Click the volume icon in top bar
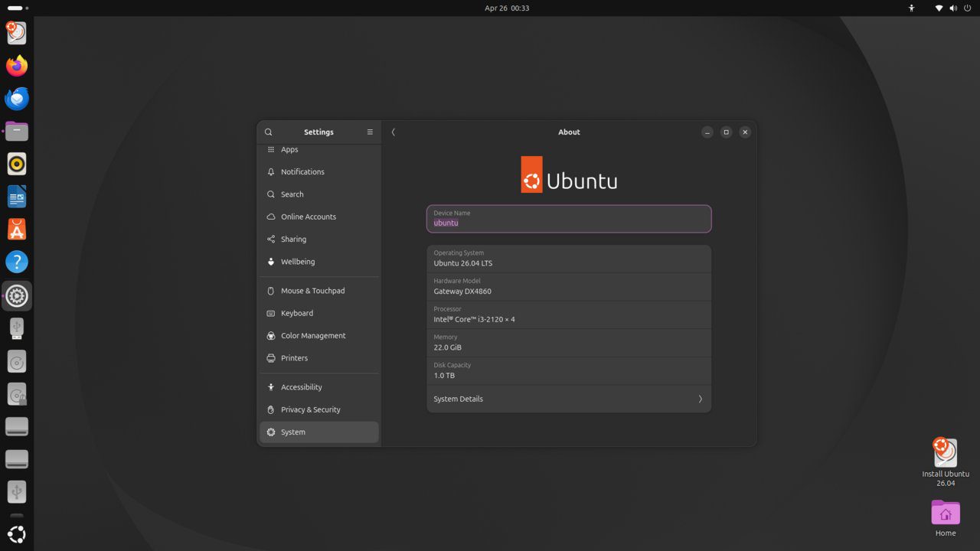Screen dimensions: 980x551 coord(954,8)
